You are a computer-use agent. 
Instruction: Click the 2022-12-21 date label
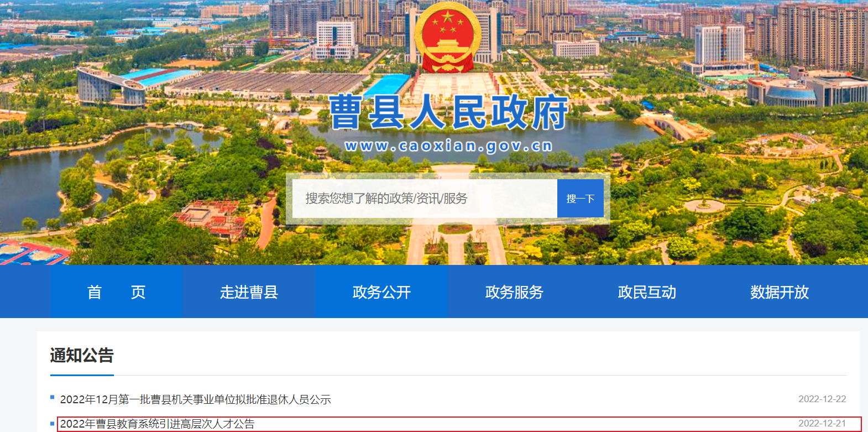tap(822, 423)
